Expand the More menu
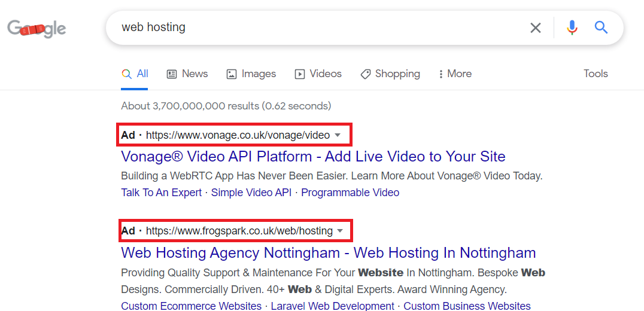Image resolution: width=644 pixels, height=311 pixels. [x=455, y=74]
